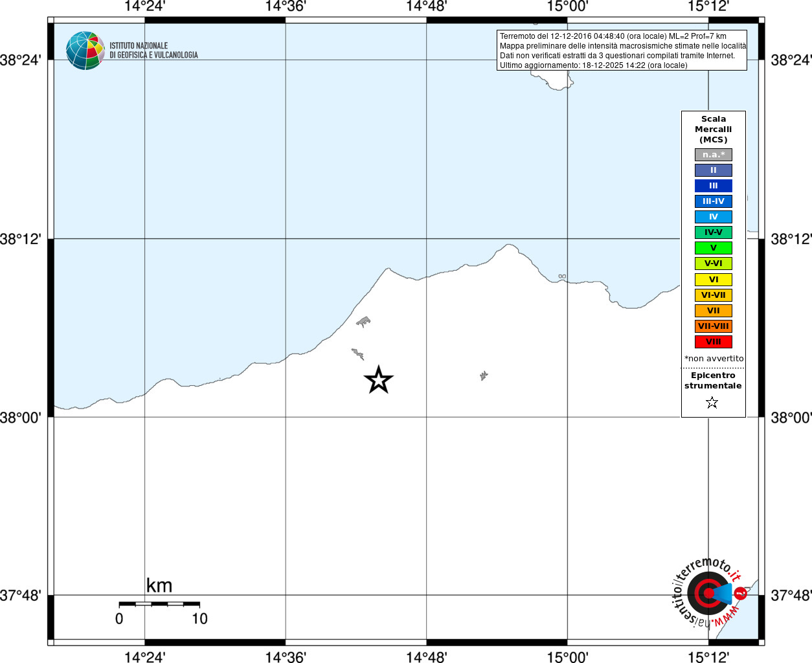Click the Scala Mercalli (MCS) legend title

point(714,129)
